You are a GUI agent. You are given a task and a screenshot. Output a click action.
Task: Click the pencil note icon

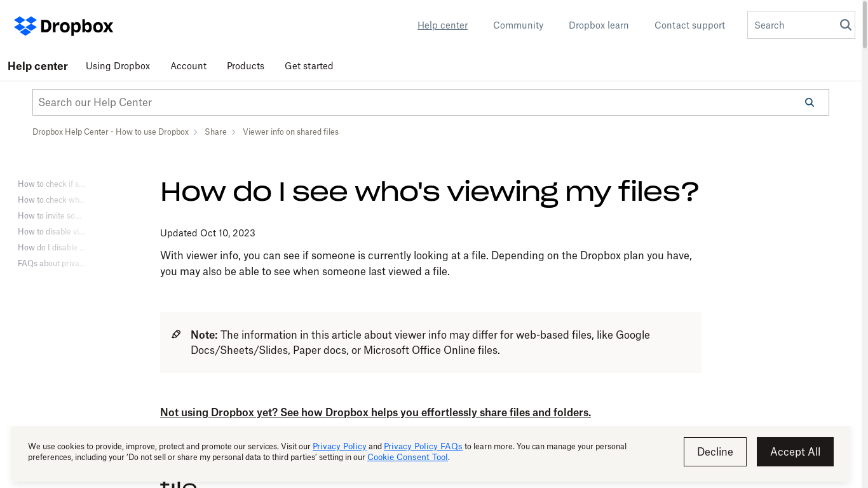(176, 334)
